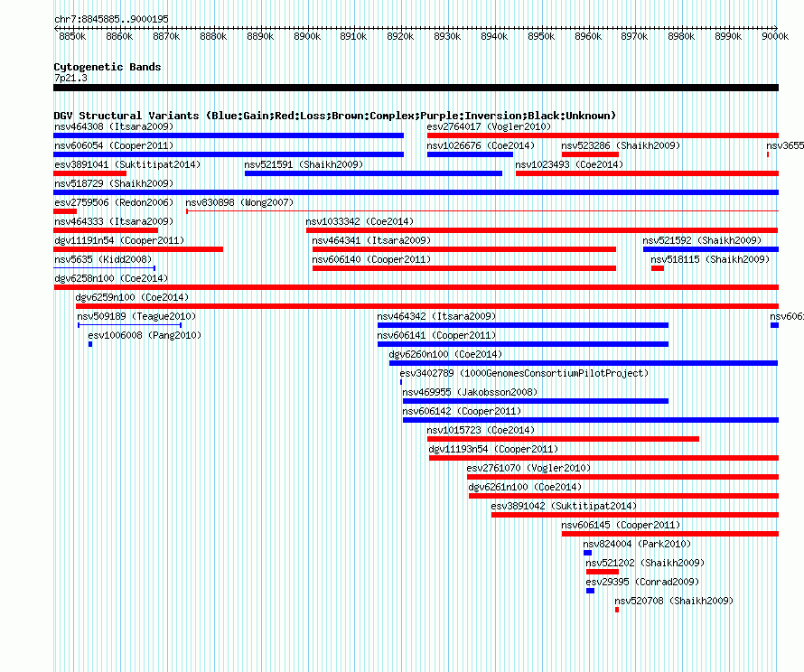Viewport: 804px width, 672px height.
Task: Select the small blue bar under esv1006008
Action: tap(90, 344)
